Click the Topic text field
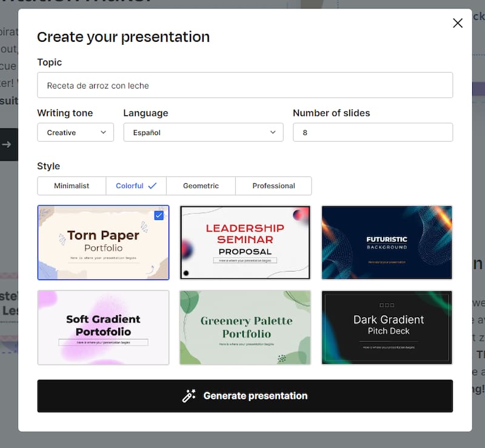Screen dimensions: 485x448 [245, 85]
